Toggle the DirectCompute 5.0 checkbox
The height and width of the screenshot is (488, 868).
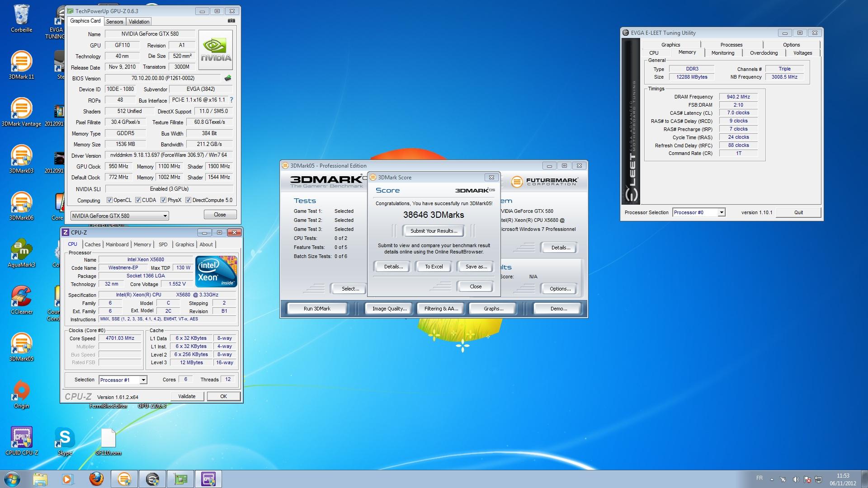[188, 200]
